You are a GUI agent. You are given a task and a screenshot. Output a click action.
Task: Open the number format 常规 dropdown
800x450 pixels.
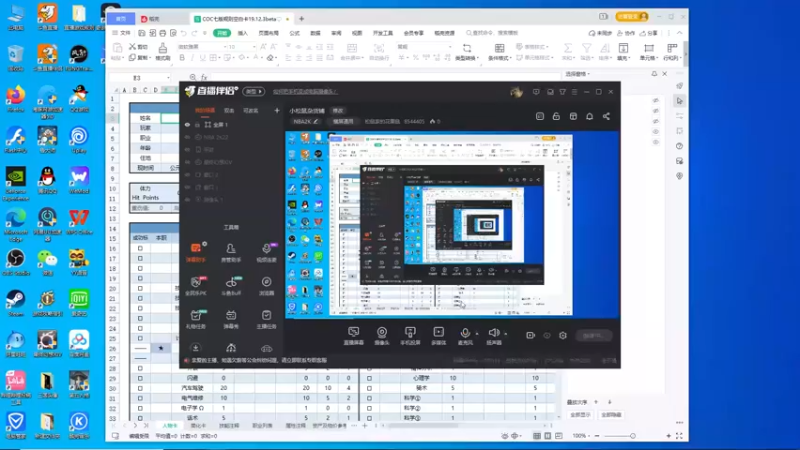tap(449, 47)
